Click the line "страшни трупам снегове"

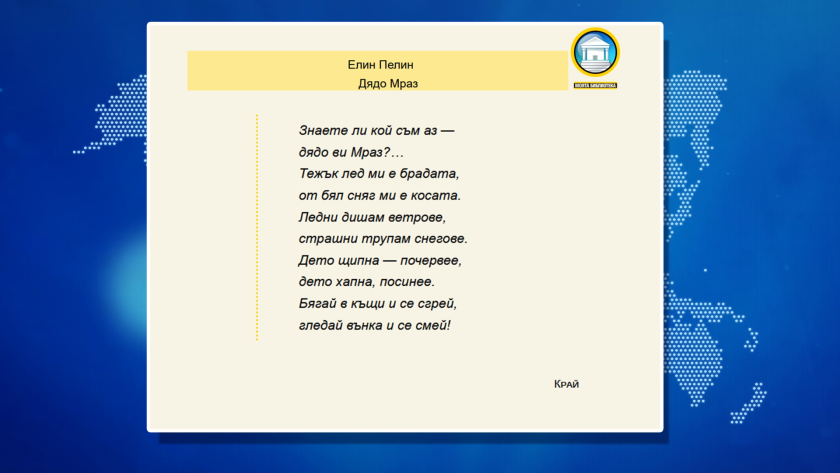click(x=382, y=239)
